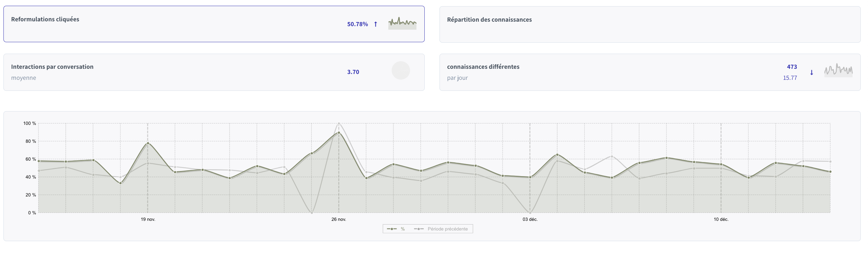Click the 03 déc. x-axis date label
Screen dimensions: 868x258
[530, 219]
